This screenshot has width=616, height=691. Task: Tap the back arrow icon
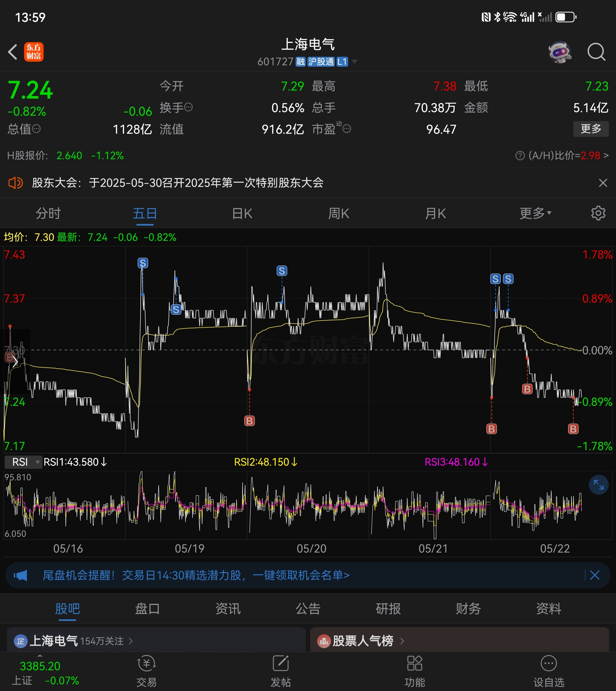tap(12, 52)
